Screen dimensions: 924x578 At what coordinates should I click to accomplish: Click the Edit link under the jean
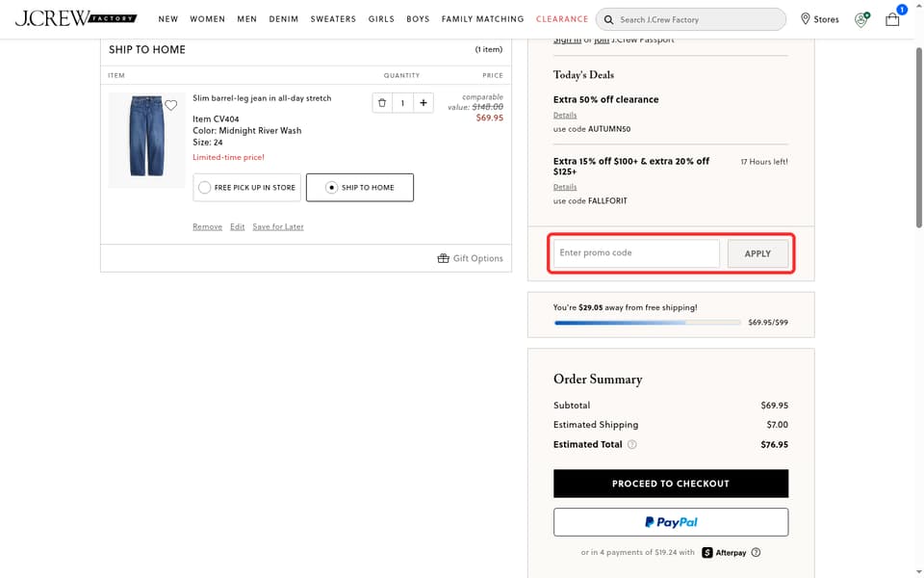tap(238, 226)
